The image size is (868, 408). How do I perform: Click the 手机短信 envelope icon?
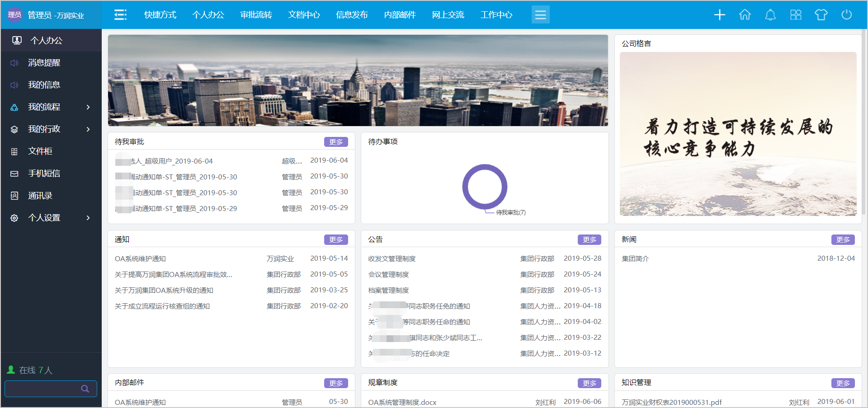pyautogui.click(x=14, y=173)
